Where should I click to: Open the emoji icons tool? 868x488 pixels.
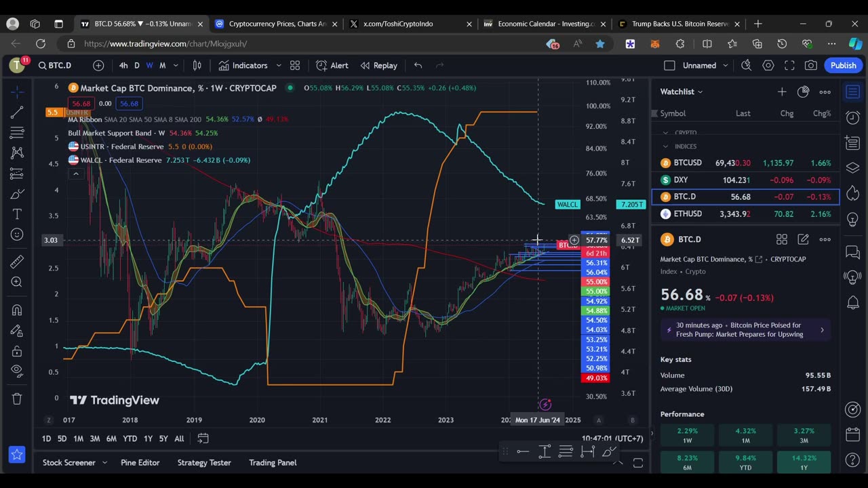(17, 235)
